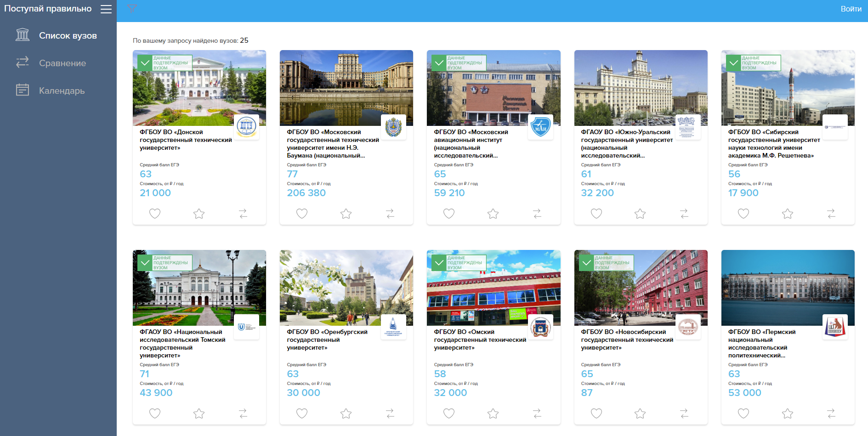This screenshot has height=436, width=868.
Task: Open the hamburger menu in the sidebar header
Action: pyautogui.click(x=106, y=9)
